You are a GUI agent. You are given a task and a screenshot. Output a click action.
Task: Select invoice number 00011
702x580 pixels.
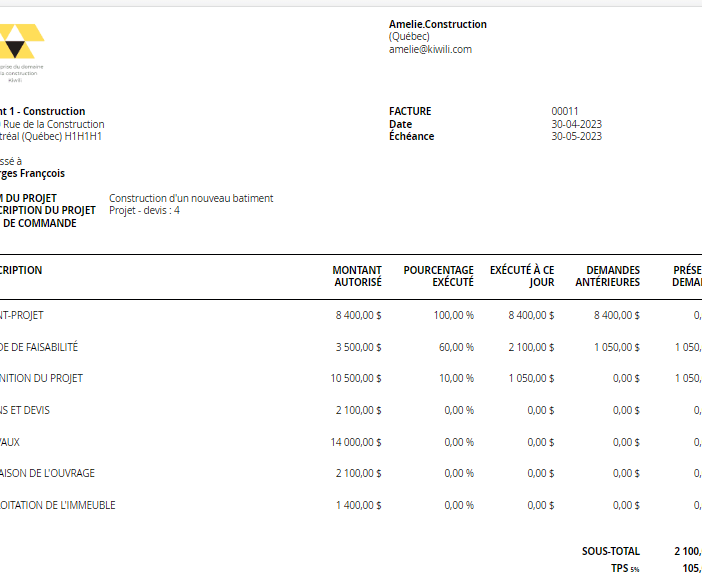coord(565,111)
